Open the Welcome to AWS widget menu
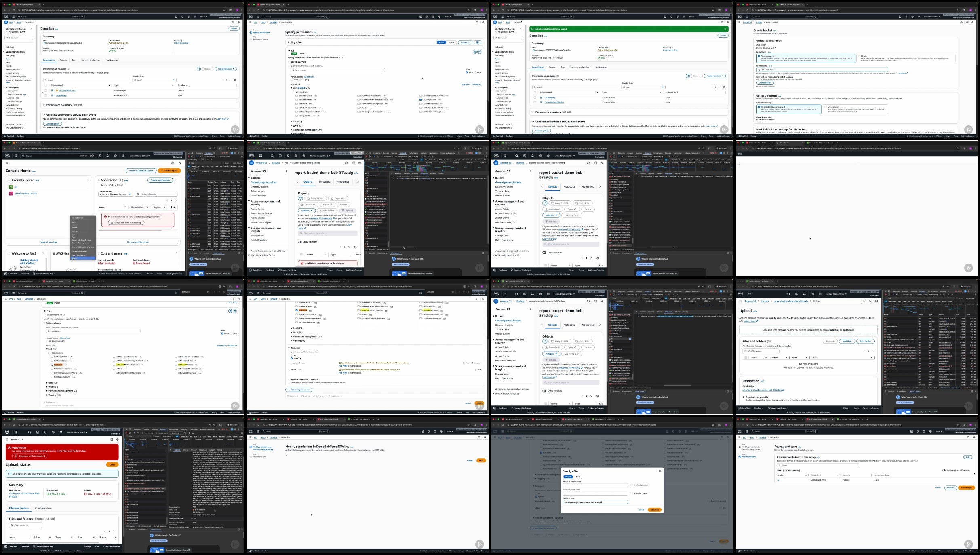Screen dimensions: 980x555 point(43,253)
